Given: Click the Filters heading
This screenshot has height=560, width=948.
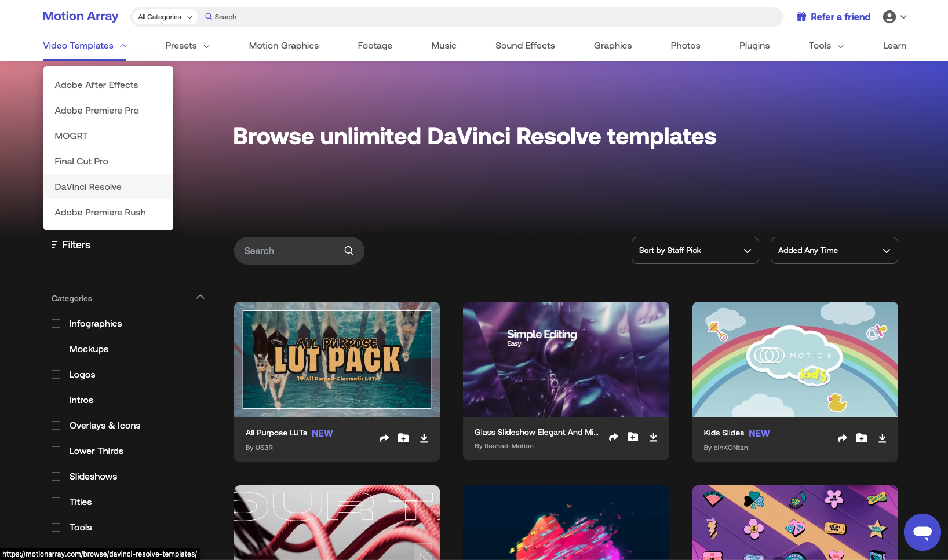Looking at the screenshot, I should tap(76, 245).
